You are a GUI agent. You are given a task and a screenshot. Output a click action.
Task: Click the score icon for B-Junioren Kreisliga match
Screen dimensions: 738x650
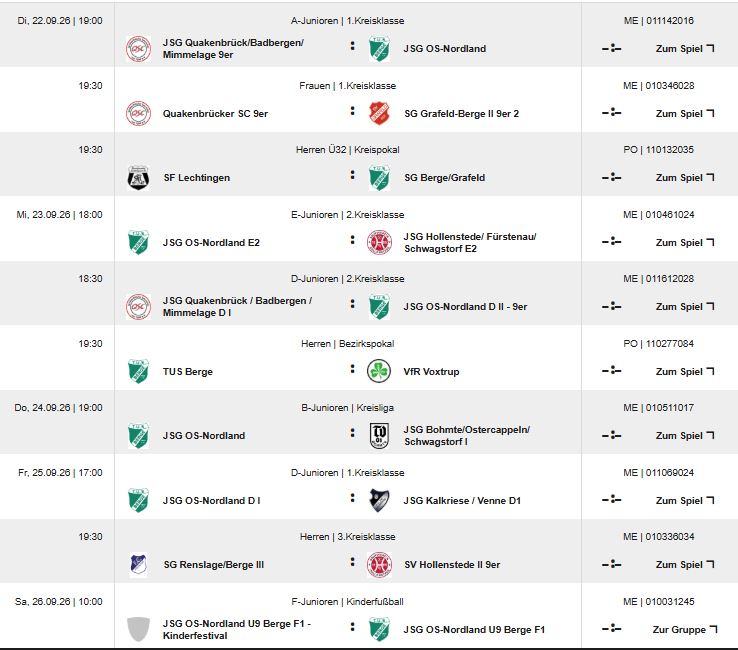click(x=611, y=435)
